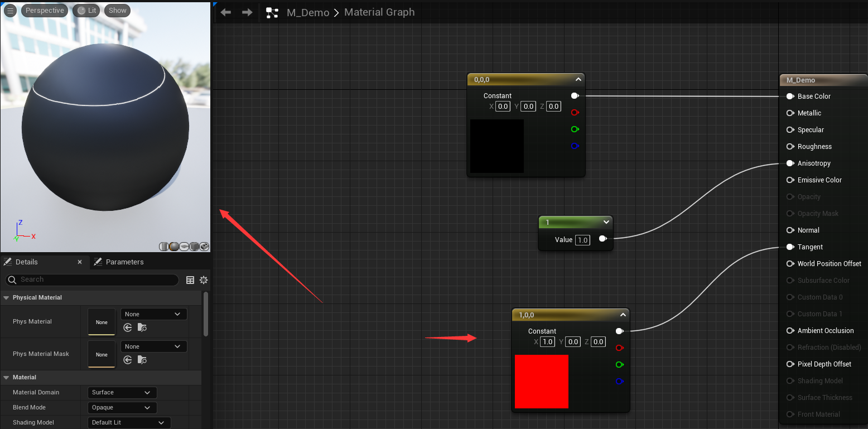The image size is (868, 429).
Task: Use selected asset for Phys Material Mask
Action: 128,360
